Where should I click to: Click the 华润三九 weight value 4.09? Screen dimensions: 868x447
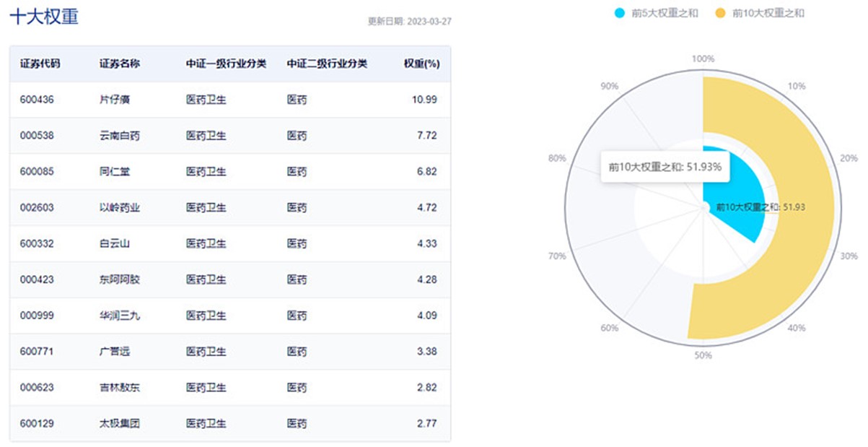click(427, 316)
